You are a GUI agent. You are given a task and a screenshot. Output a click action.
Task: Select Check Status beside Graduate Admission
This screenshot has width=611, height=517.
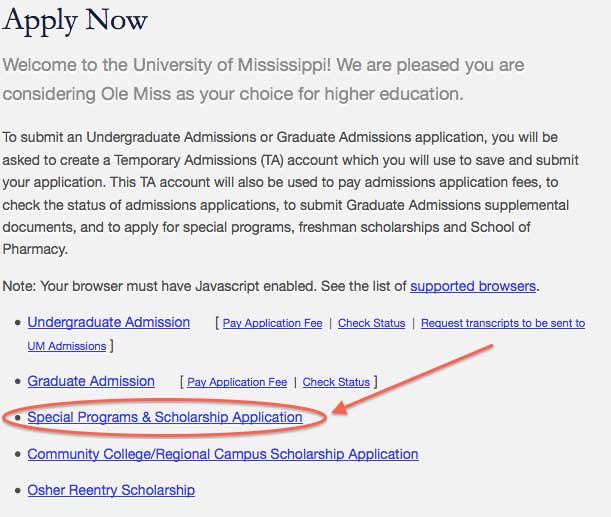(336, 382)
